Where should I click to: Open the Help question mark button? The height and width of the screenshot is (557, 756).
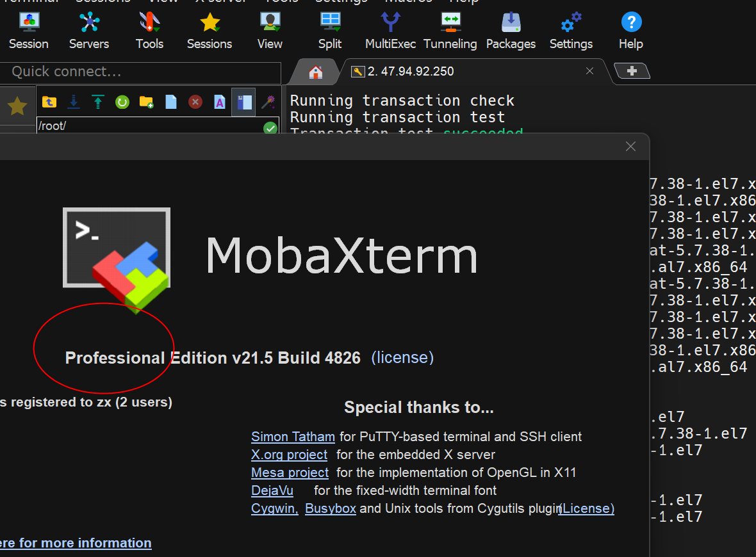tap(631, 31)
